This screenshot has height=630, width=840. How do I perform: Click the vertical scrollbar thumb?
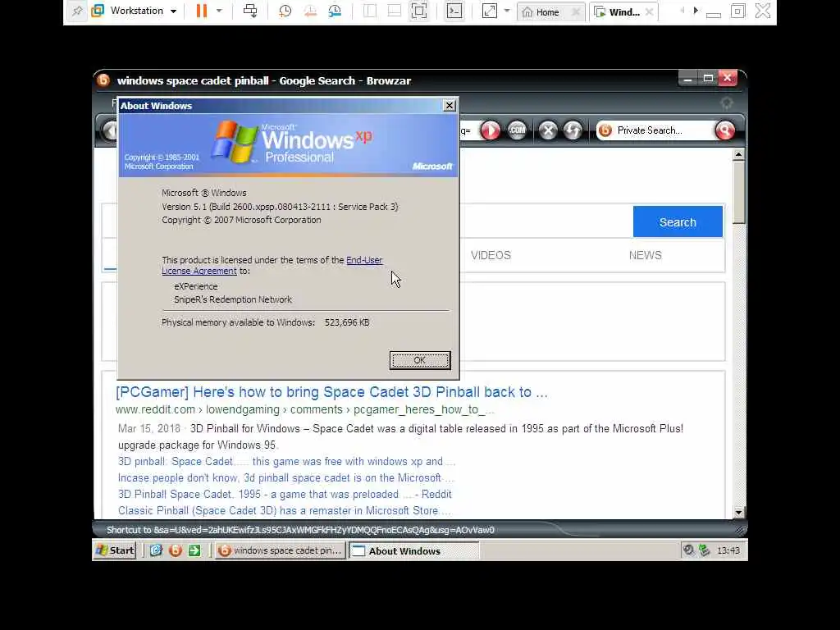click(x=738, y=192)
